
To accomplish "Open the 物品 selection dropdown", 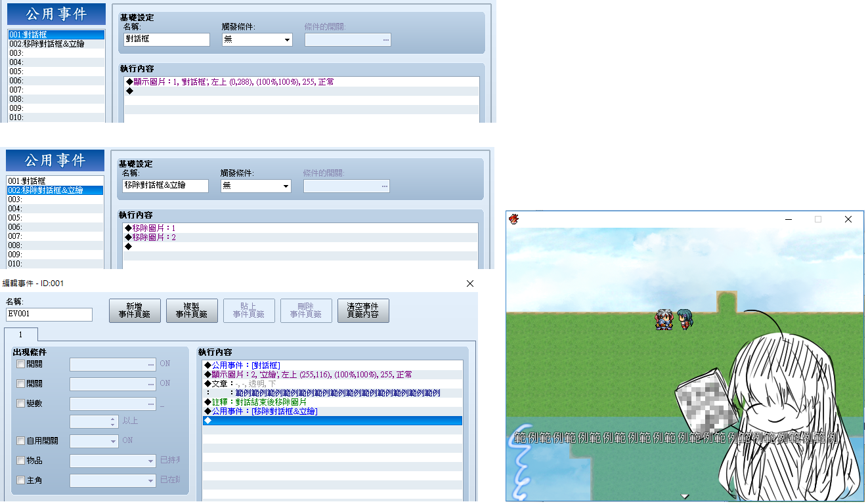I will 113,461.
